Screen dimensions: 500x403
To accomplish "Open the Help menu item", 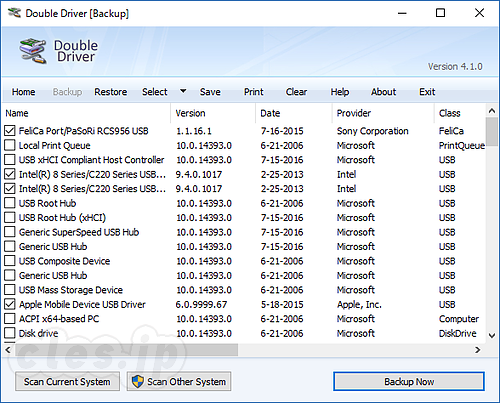I will coord(340,92).
